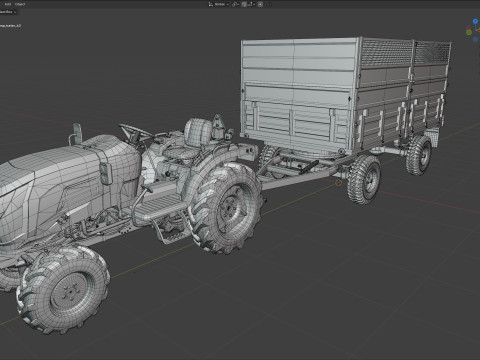
Task: Click the 3D cursor near trailer wheel
Action: (339, 182)
